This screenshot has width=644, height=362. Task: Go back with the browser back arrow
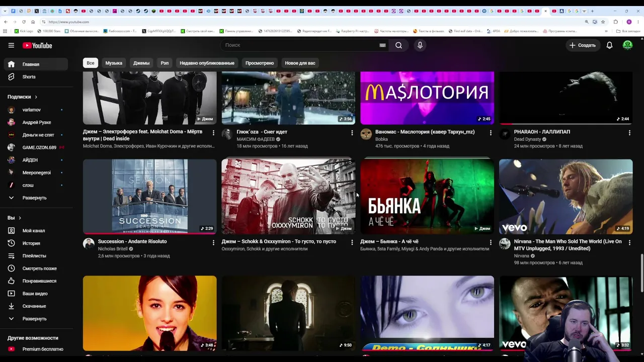coord(6,22)
